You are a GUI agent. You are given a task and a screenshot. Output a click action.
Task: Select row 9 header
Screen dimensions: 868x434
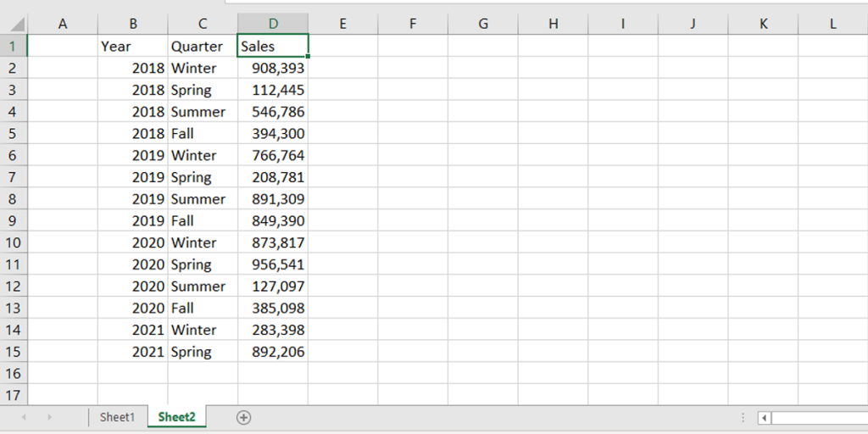click(x=14, y=221)
